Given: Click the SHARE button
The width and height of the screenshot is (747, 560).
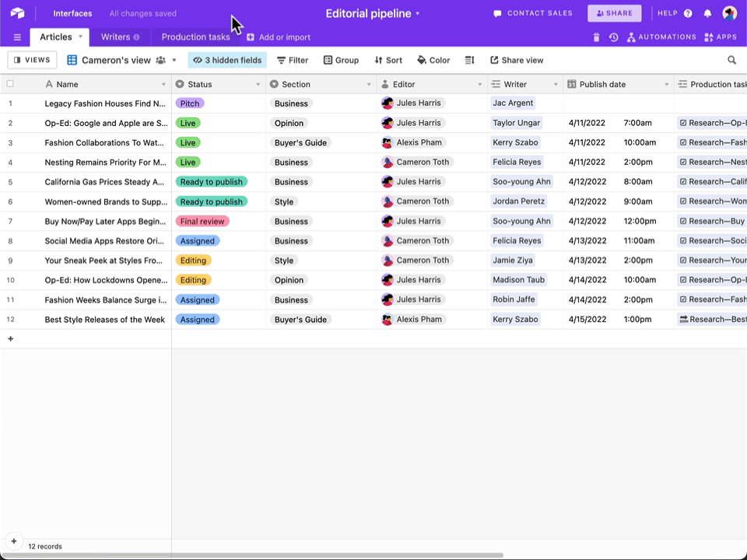Looking at the screenshot, I should 615,13.
